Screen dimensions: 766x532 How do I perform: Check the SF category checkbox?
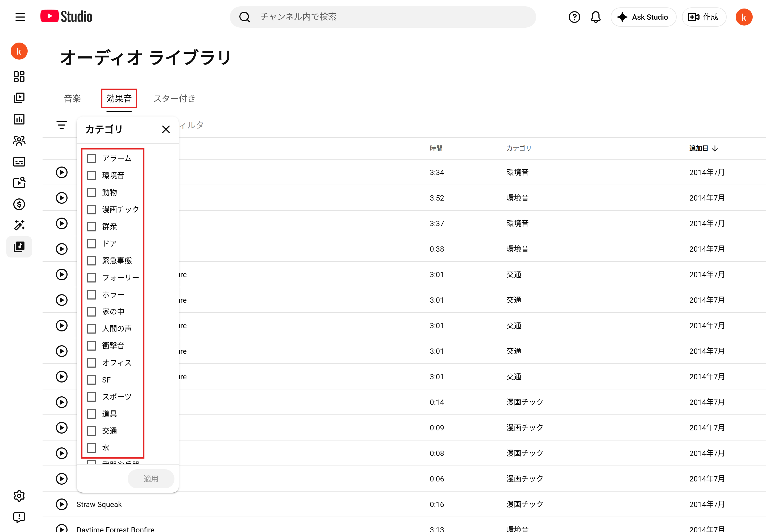point(91,380)
